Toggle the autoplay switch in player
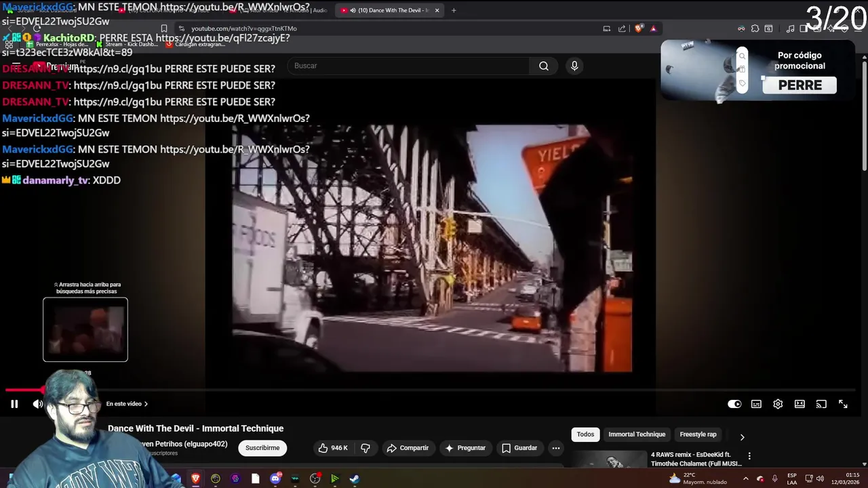The width and height of the screenshot is (868, 488). click(x=734, y=404)
